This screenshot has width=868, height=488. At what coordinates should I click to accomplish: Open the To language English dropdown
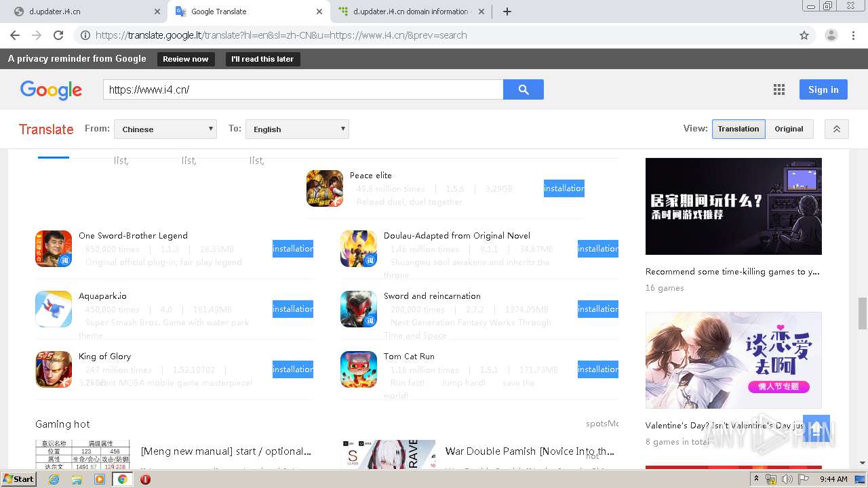(x=297, y=129)
